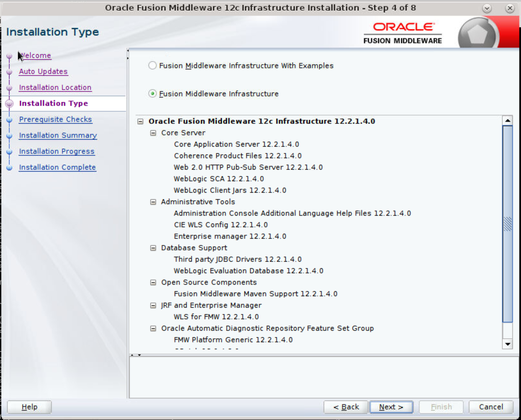Select Enterprise manager 12.2.1.4.0 row
521x420 pixels.
(230, 236)
